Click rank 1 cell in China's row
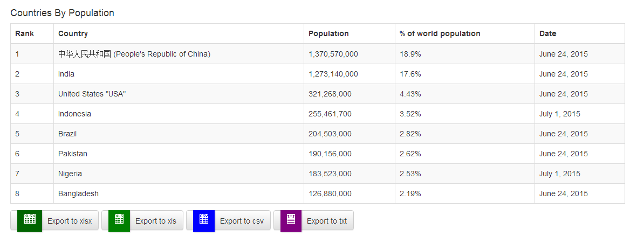644x249 pixels. click(32, 54)
